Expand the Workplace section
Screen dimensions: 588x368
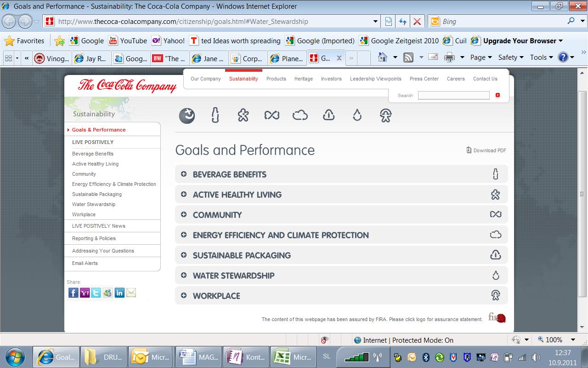coord(341,296)
